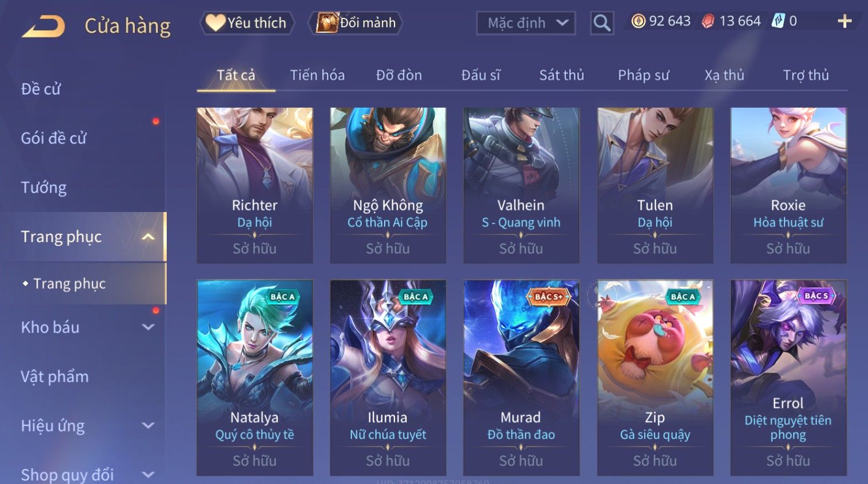Open Gói đề cử in the sidebar
The height and width of the screenshot is (484, 868).
coord(54,138)
